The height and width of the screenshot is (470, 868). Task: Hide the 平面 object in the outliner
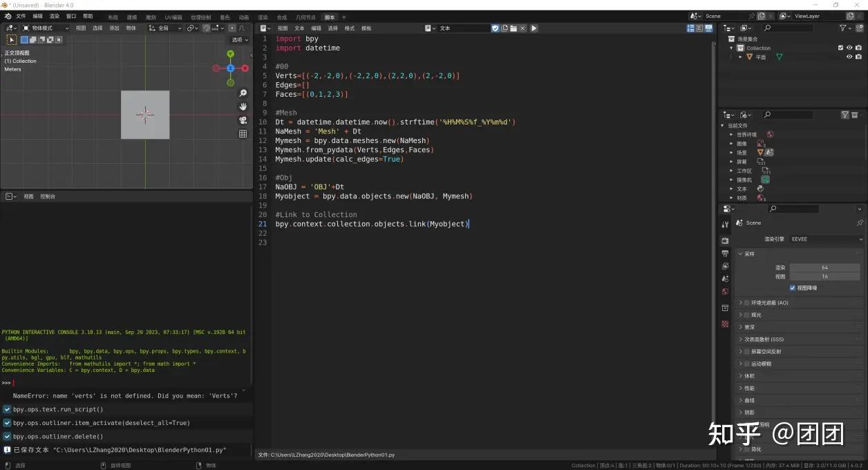(x=849, y=57)
